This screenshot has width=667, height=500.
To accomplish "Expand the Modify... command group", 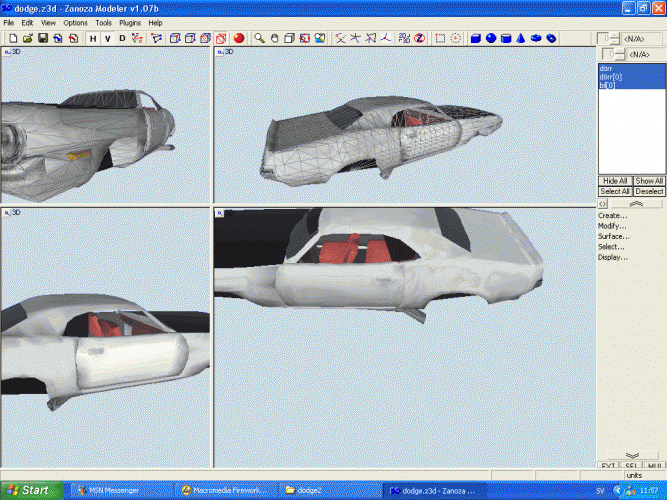I will [x=612, y=226].
